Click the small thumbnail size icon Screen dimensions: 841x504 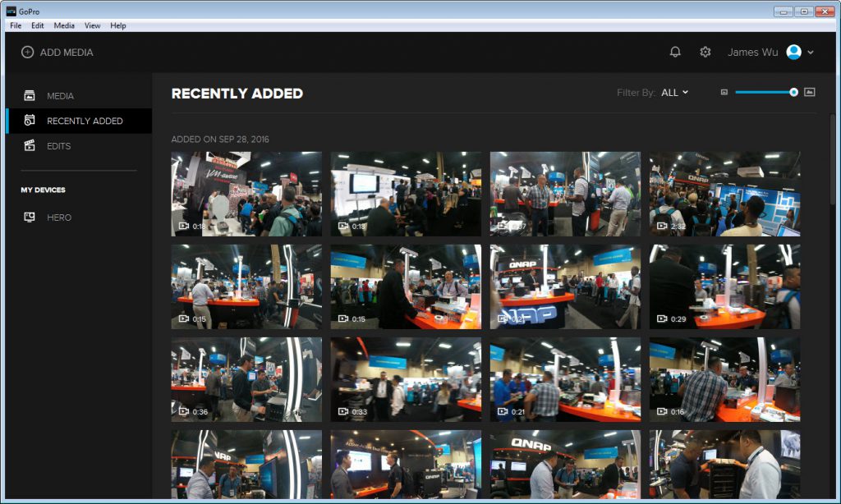(x=724, y=92)
